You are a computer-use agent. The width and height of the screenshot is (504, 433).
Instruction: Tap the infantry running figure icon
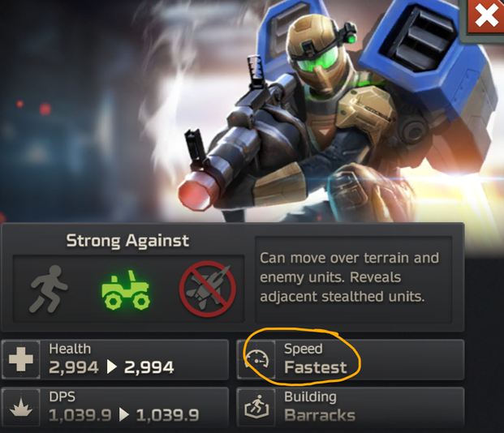point(49,289)
